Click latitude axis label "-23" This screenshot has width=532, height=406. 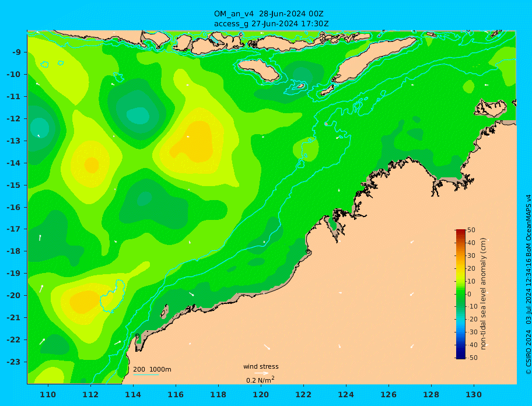tap(13, 362)
